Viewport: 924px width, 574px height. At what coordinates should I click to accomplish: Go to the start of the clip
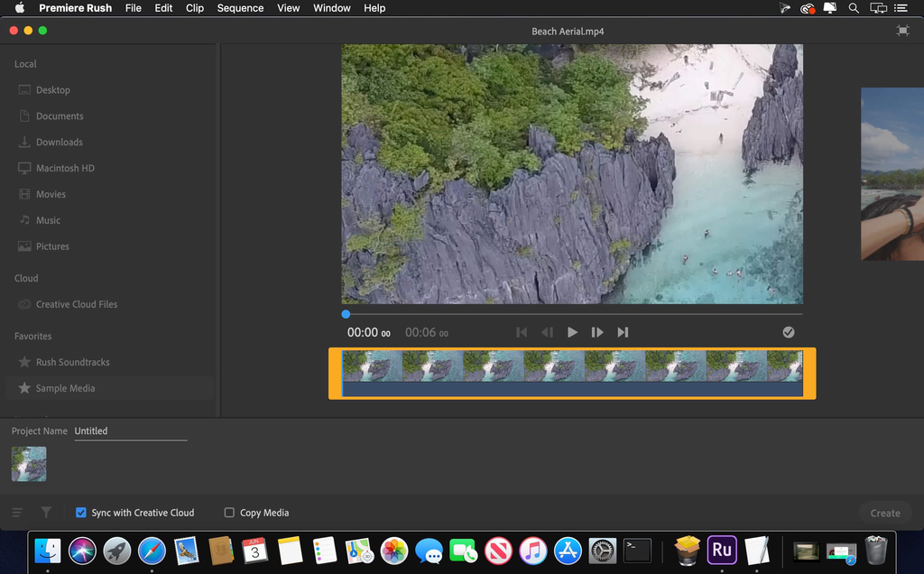(x=522, y=332)
